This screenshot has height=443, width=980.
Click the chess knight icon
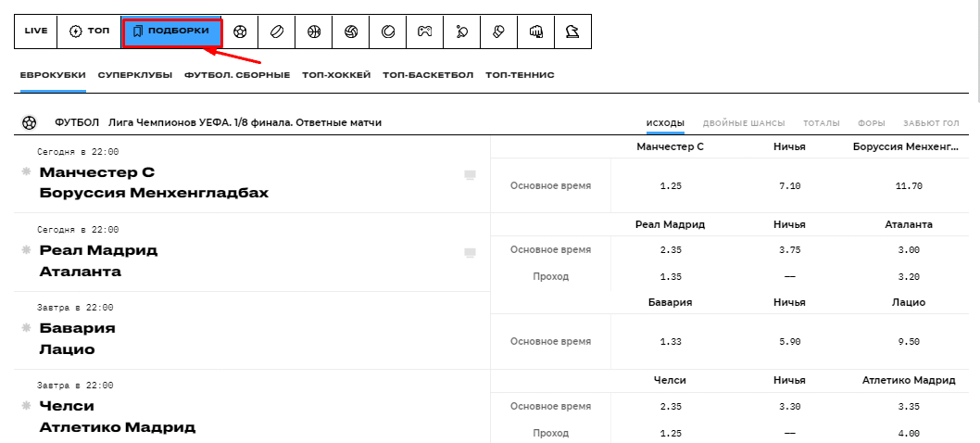pos(572,32)
